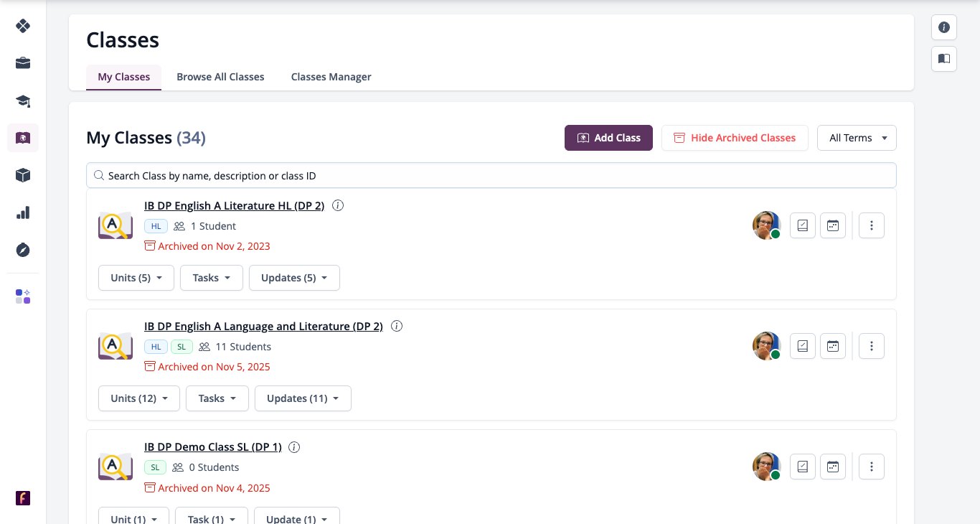Click the Add Class button
This screenshot has height=524, width=980.
pyautogui.click(x=608, y=138)
